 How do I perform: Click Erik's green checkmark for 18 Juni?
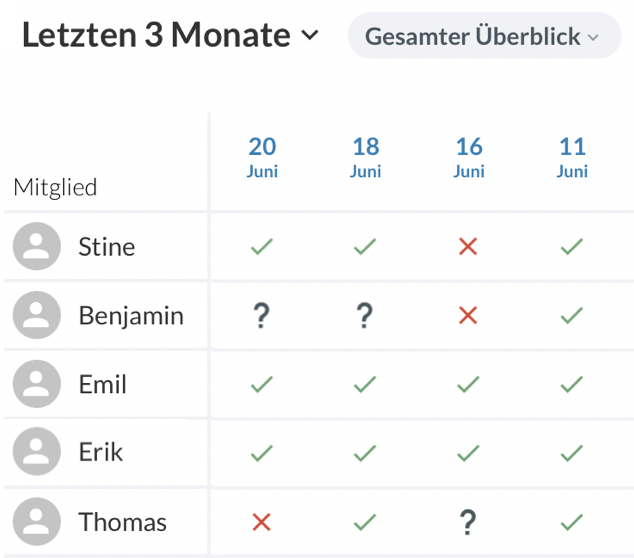tap(365, 453)
